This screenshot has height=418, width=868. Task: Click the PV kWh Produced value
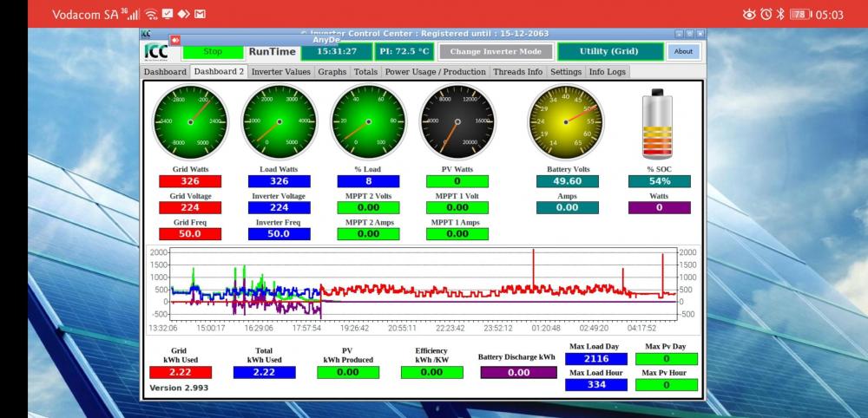pos(348,373)
